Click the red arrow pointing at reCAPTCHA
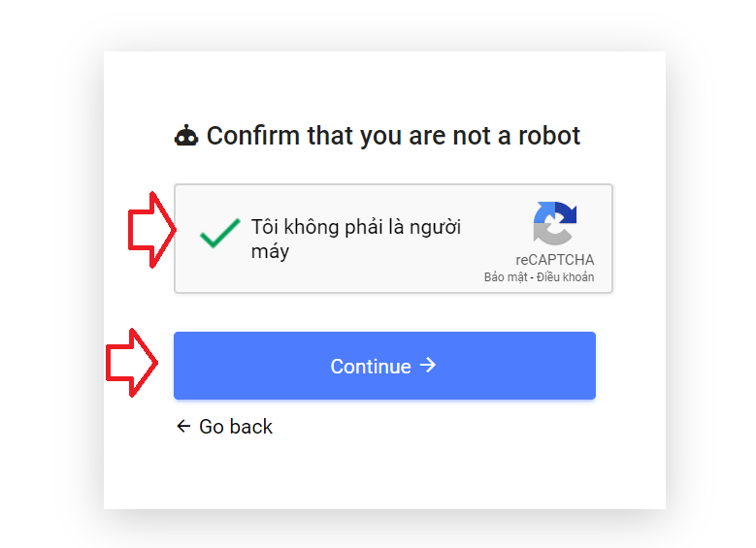Viewport: 756px width, 548px height. [151, 230]
